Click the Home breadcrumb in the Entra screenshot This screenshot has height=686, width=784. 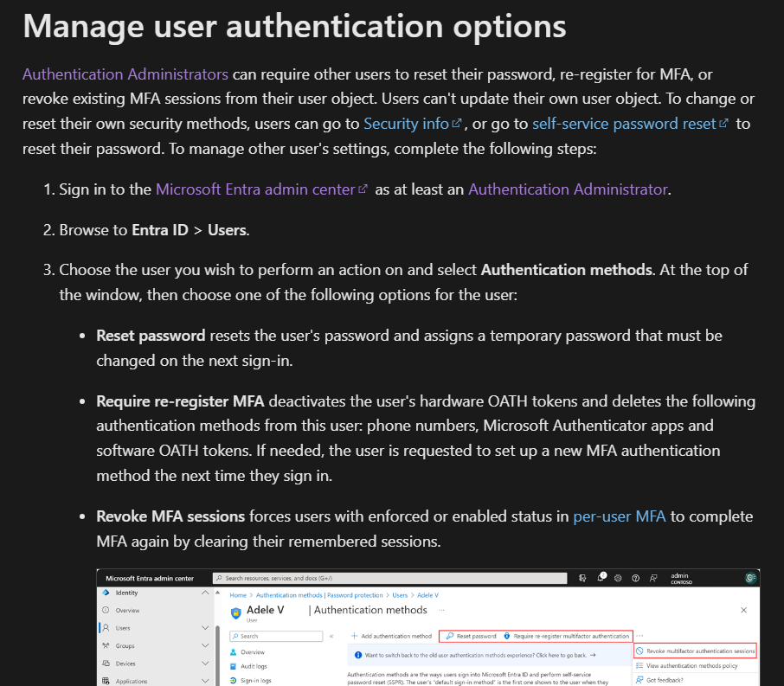click(238, 595)
